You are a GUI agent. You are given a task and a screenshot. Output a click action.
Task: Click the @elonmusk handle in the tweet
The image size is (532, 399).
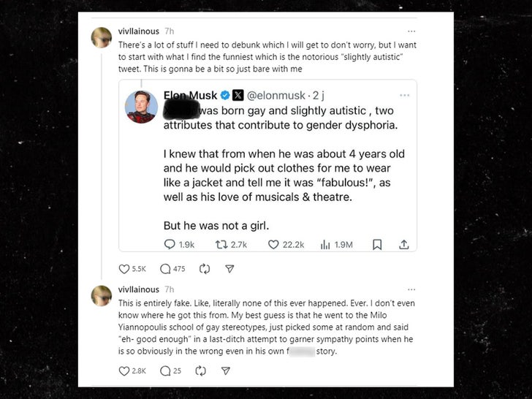pos(275,95)
